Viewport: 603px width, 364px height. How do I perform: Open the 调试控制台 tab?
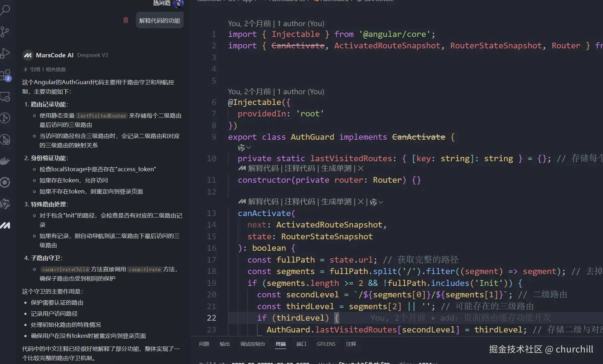point(252,344)
